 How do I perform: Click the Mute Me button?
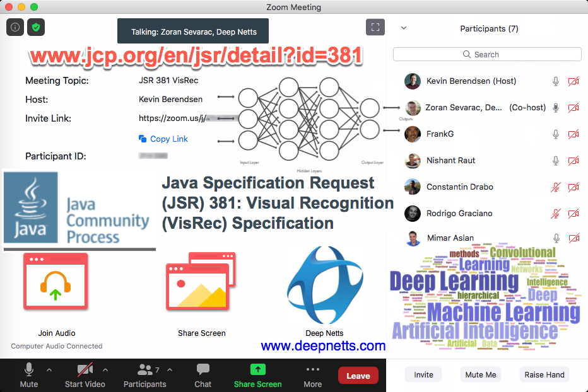[480, 375]
